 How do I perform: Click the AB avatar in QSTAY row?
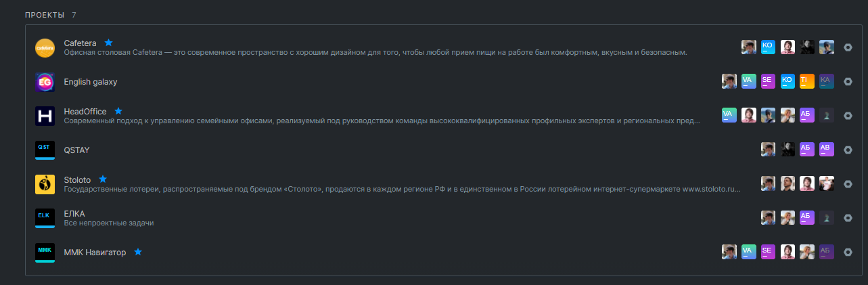point(826,150)
